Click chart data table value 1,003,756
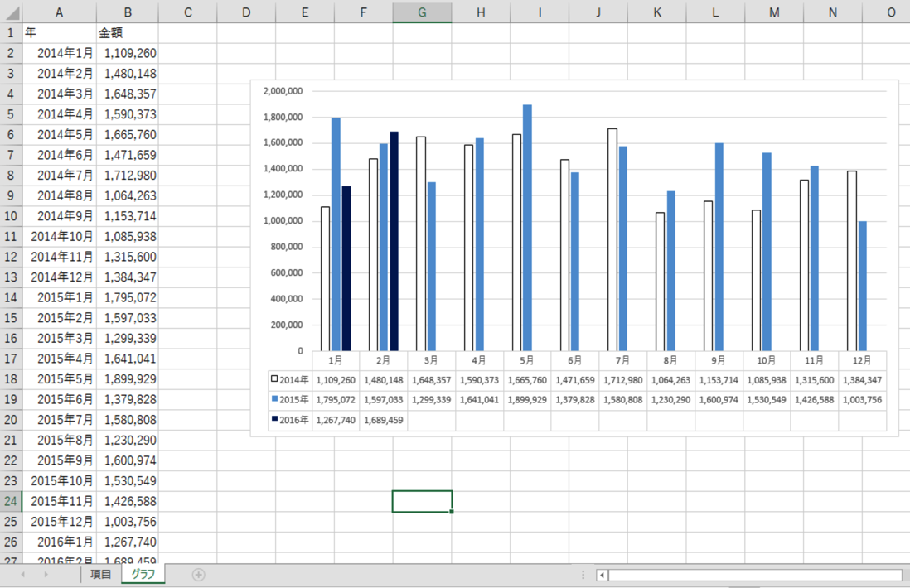 coord(863,400)
